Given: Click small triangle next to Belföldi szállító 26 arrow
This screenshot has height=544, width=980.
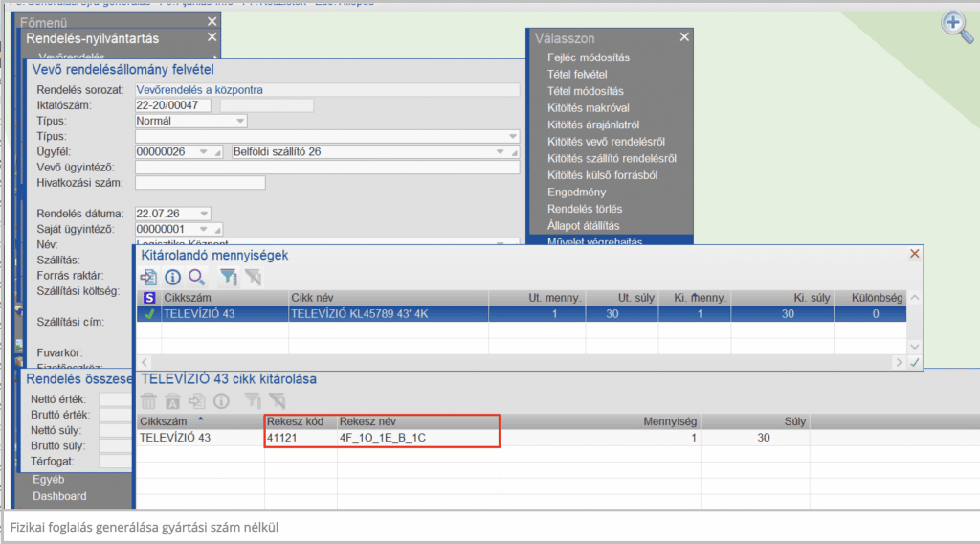Looking at the screenshot, I should point(514,152).
